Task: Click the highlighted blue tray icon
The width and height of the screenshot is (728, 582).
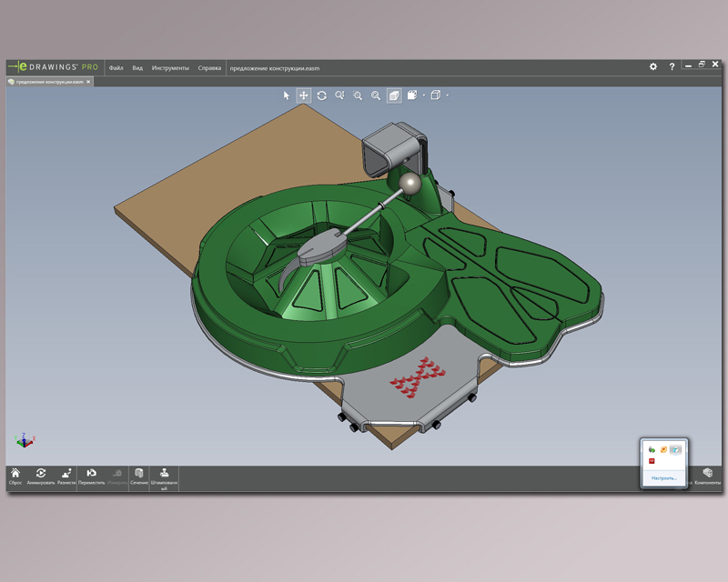Action: point(676,449)
